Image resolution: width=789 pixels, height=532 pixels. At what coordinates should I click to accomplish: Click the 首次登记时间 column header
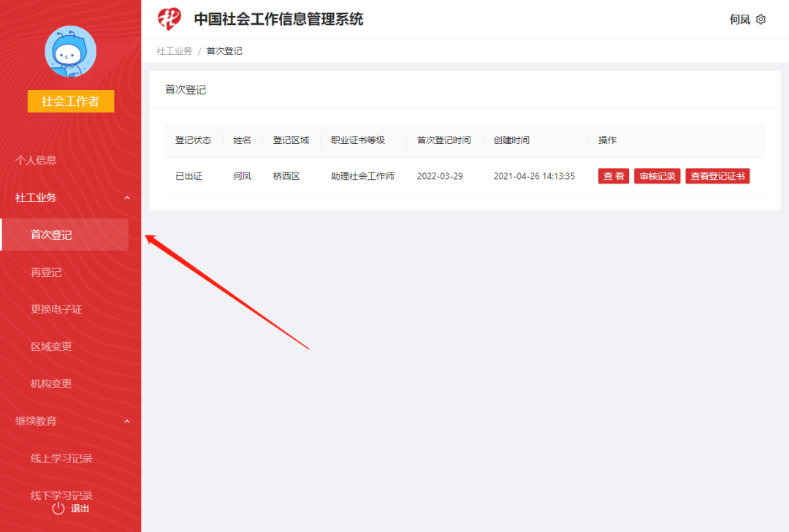point(443,140)
